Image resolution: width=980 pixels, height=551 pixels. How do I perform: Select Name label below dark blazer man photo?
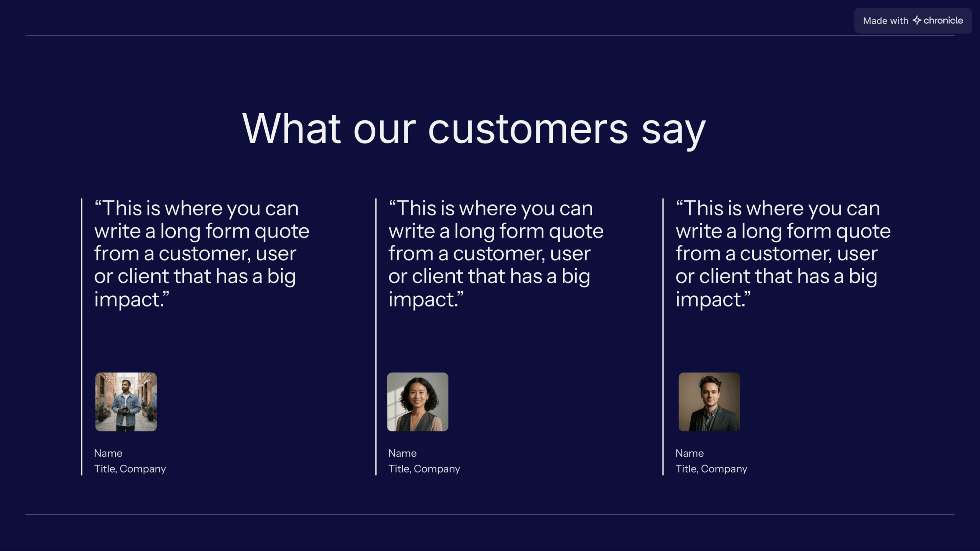689,453
